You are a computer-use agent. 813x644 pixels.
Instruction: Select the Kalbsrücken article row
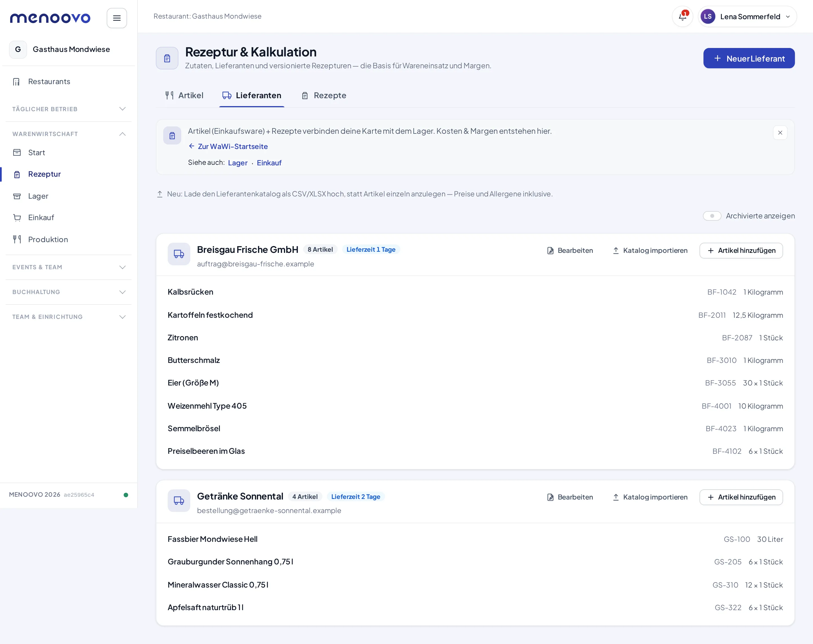[475, 292]
